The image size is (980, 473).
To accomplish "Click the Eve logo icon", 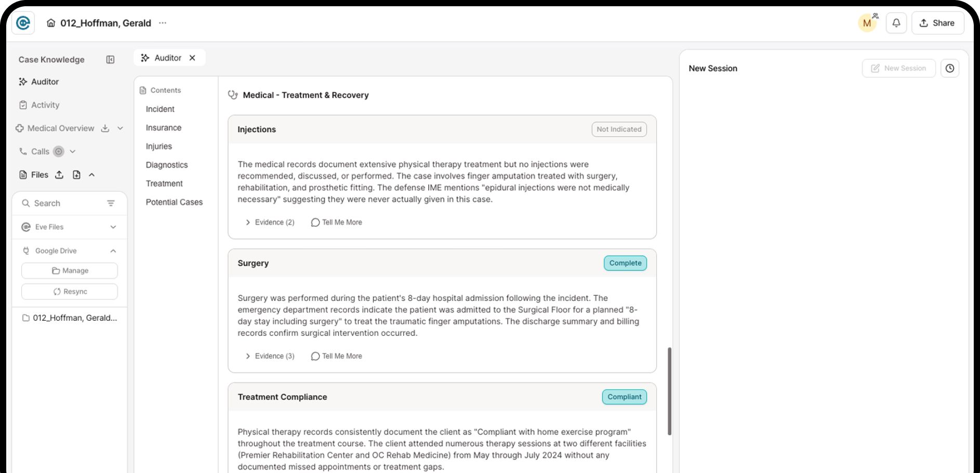I will tap(23, 23).
